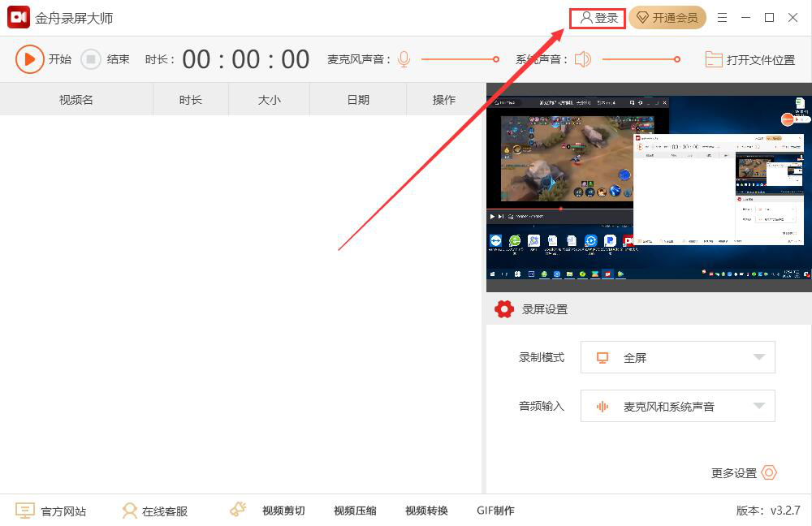Open the hamburger menu in title bar
Viewport: 812px width, 526px height.
[x=722, y=18]
